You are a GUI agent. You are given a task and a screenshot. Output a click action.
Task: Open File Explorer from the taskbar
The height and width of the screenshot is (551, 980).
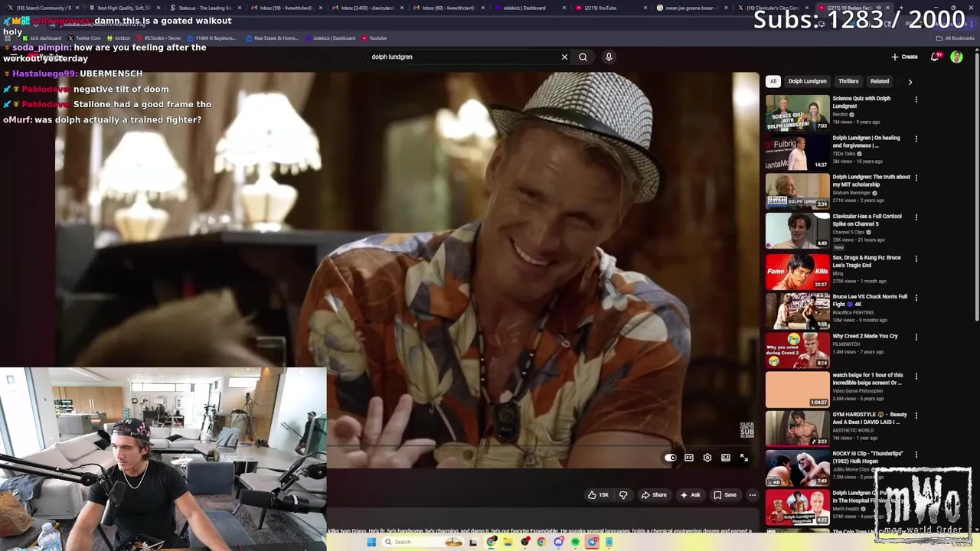(x=507, y=542)
